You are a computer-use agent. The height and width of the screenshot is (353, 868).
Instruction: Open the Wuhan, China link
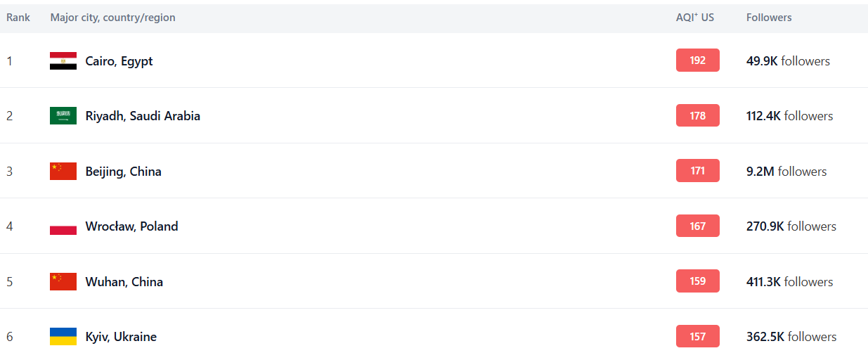coord(124,282)
